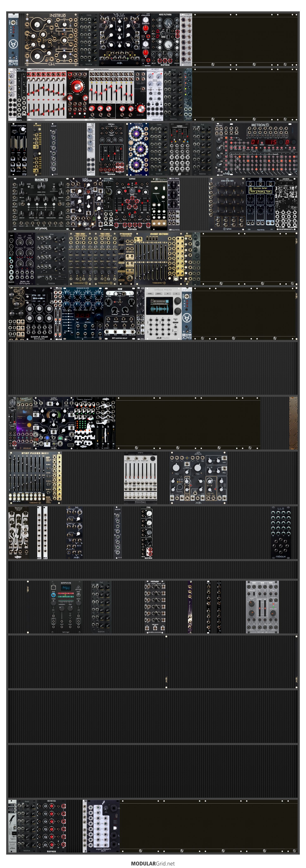
Task: Click the Erica Synths Dual FX module
Action: (24, 259)
